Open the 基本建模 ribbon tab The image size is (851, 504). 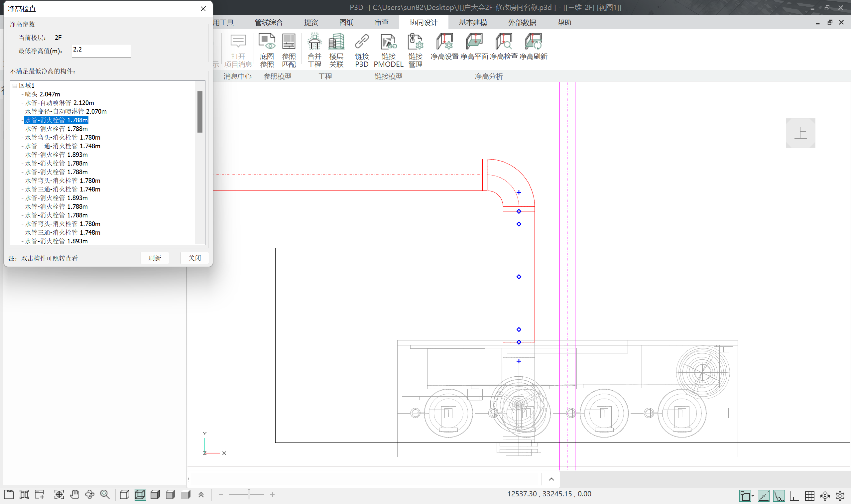[x=473, y=22]
